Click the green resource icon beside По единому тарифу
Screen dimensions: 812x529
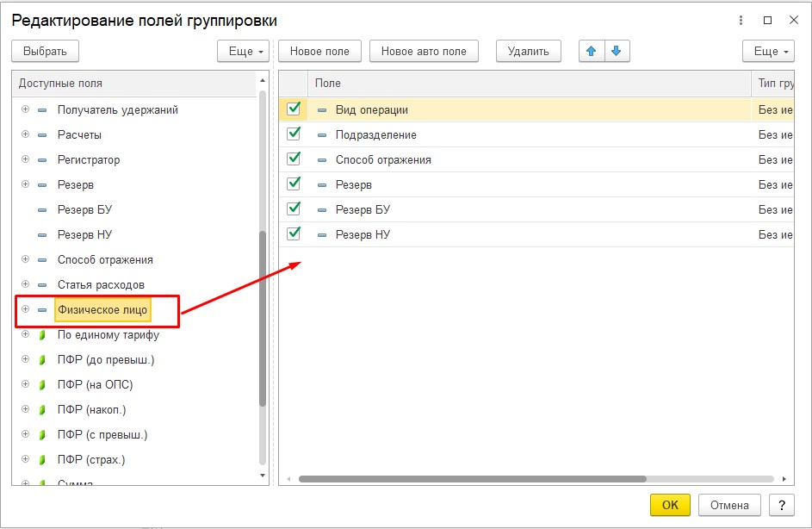pyautogui.click(x=42, y=334)
